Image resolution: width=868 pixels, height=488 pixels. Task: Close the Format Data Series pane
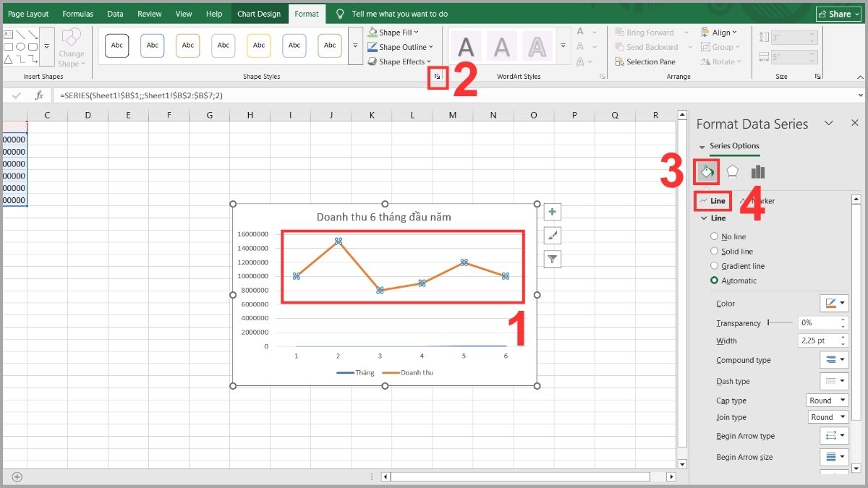pyautogui.click(x=855, y=124)
